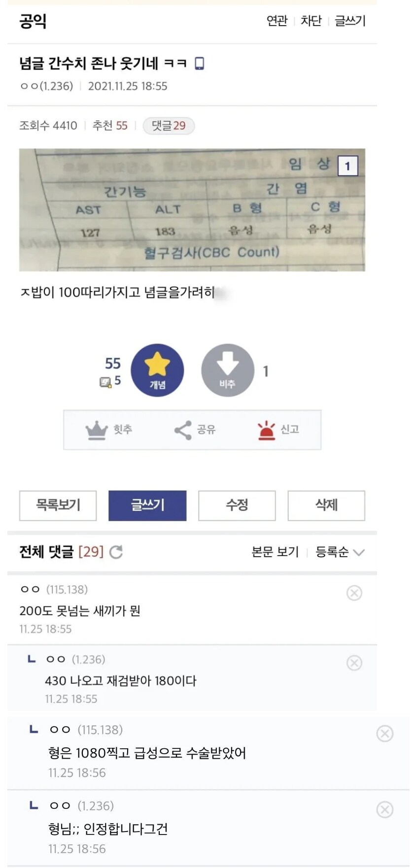
Task: Delete the '200도 못넘는' comment
Action: tap(354, 593)
